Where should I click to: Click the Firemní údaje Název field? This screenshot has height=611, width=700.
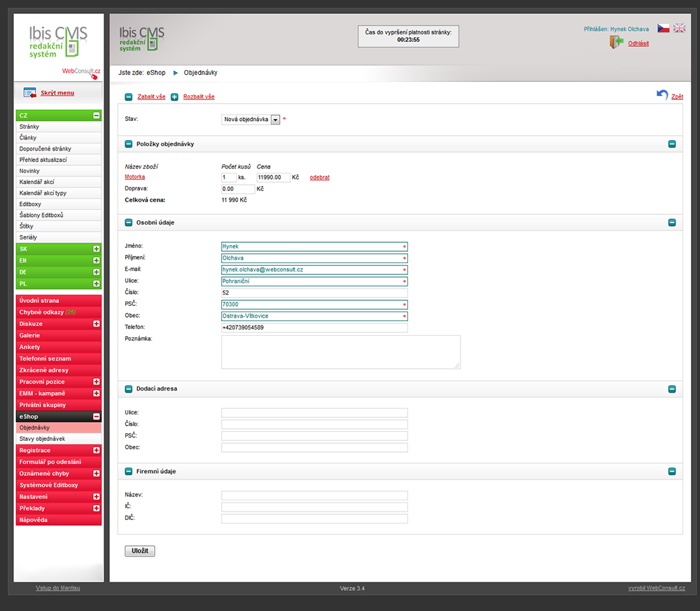pyautogui.click(x=314, y=496)
